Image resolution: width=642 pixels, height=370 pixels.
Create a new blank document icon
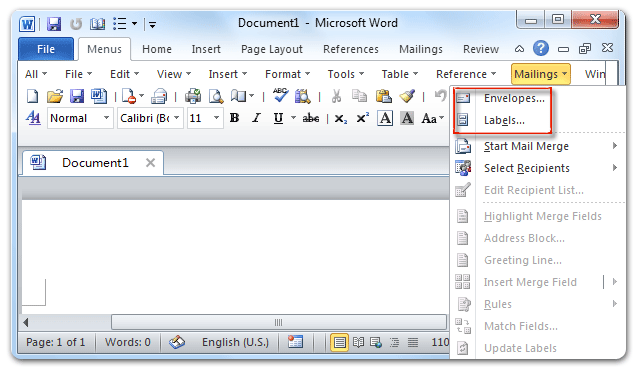tap(32, 96)
